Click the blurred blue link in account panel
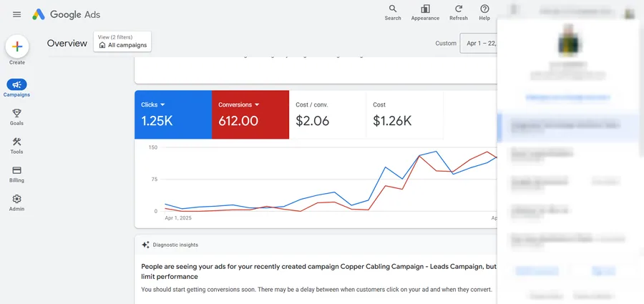The image size is (644, 304). (x=568, y=98)
